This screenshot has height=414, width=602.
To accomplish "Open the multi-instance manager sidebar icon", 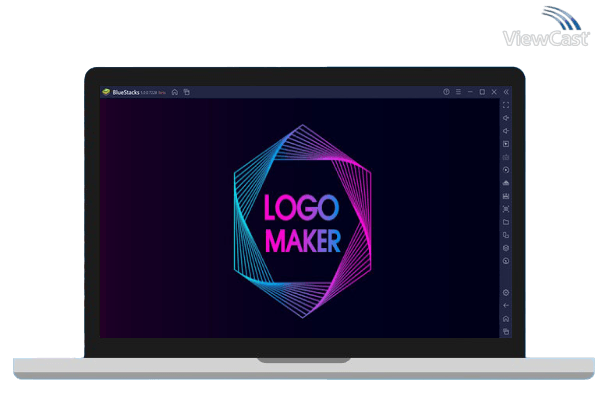I will point(506,235).
